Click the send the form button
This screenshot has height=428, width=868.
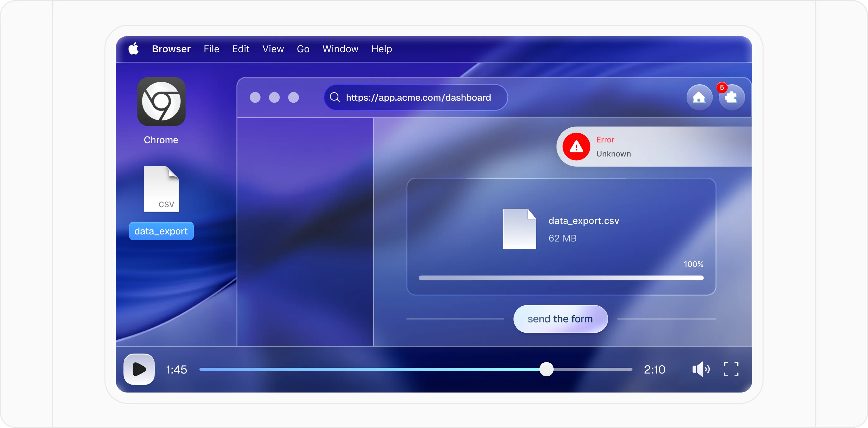[x=560, y=319]
